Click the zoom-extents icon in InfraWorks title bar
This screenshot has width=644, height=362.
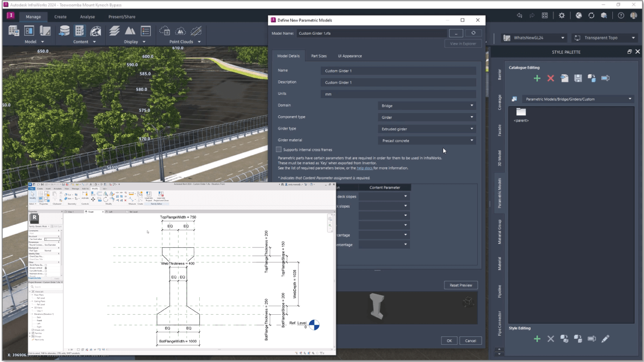click(x=545, y=16)
